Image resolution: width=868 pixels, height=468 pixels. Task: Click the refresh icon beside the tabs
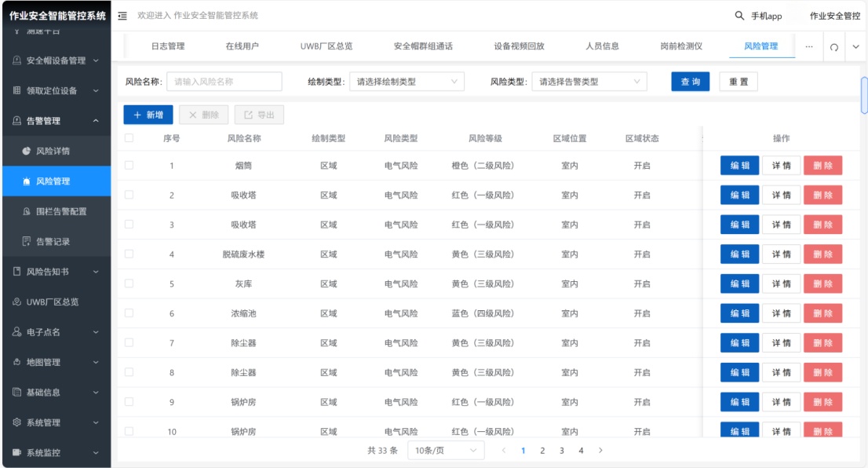[834, 47]
